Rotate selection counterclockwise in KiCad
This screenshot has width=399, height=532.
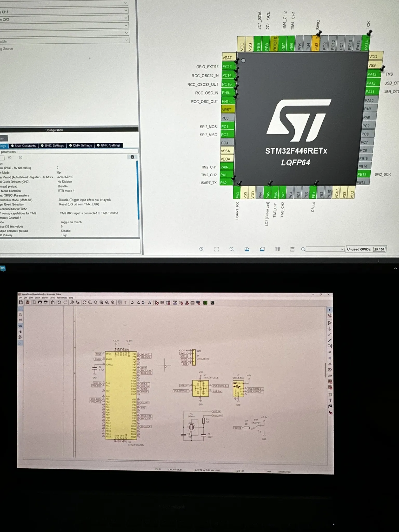click(132, 302)
